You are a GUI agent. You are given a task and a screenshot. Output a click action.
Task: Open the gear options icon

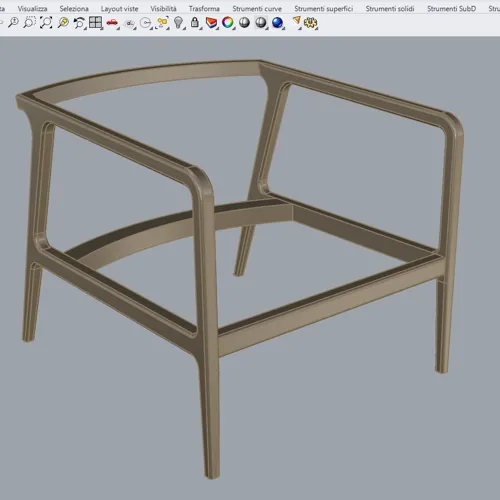click(311, 23)
